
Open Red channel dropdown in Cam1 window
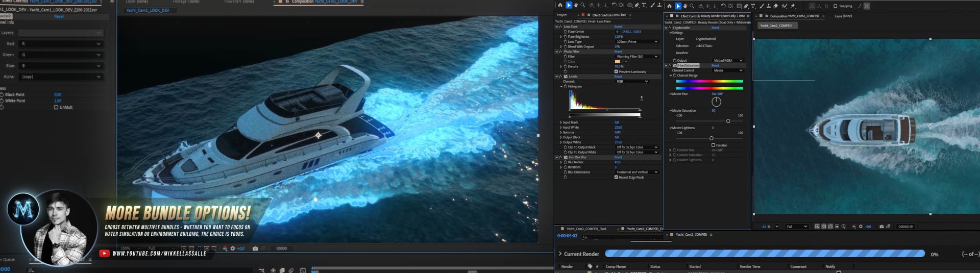point(61,44)
